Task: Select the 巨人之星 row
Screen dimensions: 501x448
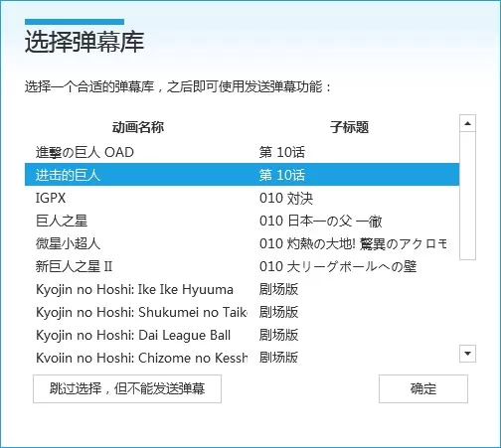Action: click(242, 221)
